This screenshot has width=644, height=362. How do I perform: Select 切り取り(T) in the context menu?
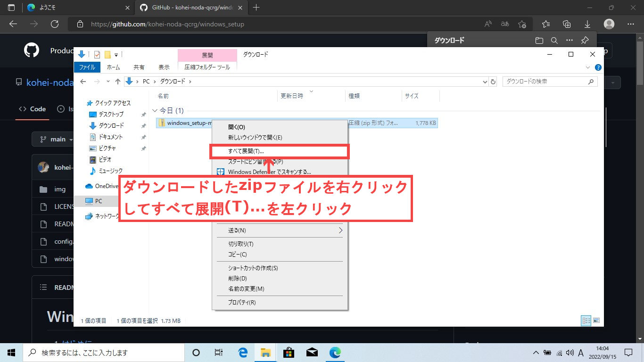280,244
